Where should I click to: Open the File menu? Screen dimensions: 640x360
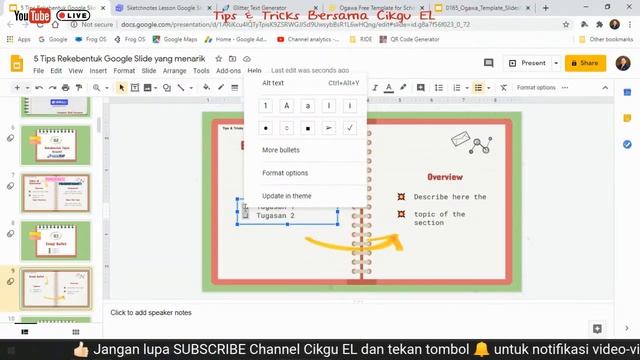click(38, 71)
